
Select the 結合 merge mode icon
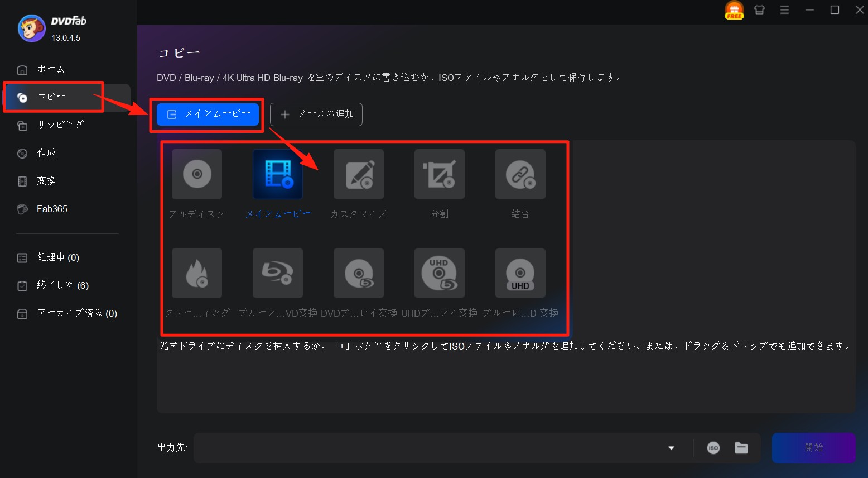tap(520, 174)
